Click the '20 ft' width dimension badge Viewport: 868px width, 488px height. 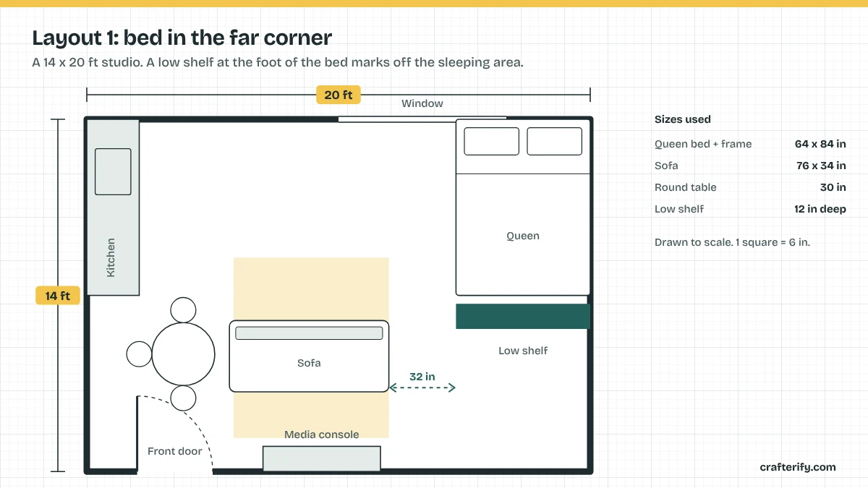click(x=339, y=95)
